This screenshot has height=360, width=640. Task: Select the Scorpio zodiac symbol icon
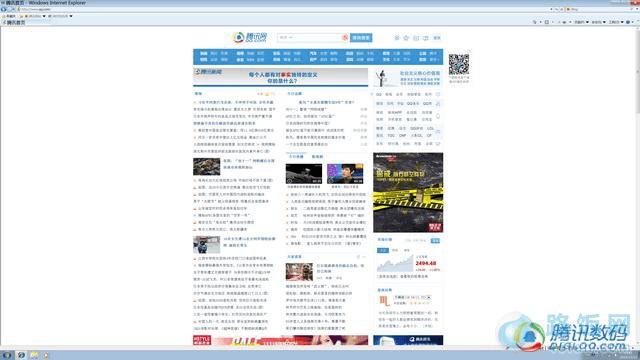pos(384,302)
